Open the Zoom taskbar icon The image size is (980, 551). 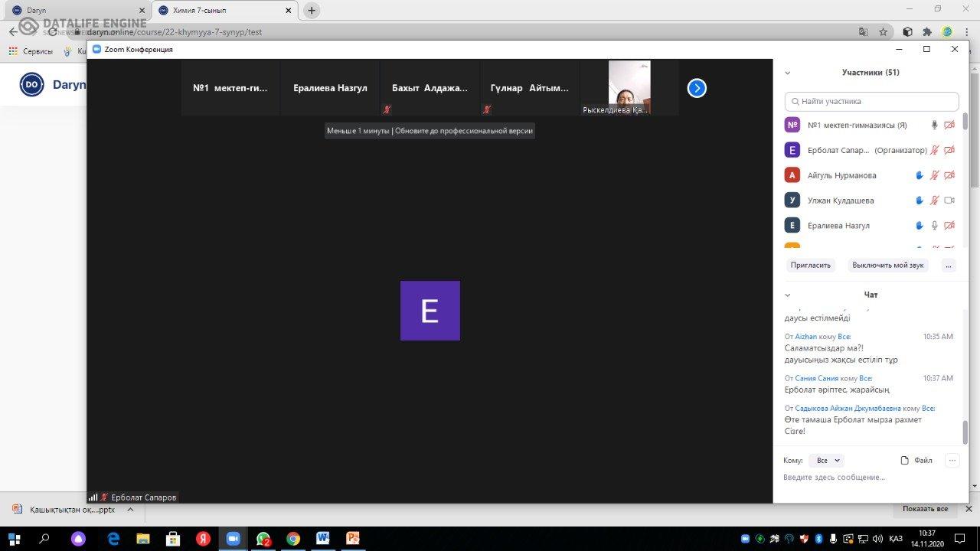coord(233,539)
